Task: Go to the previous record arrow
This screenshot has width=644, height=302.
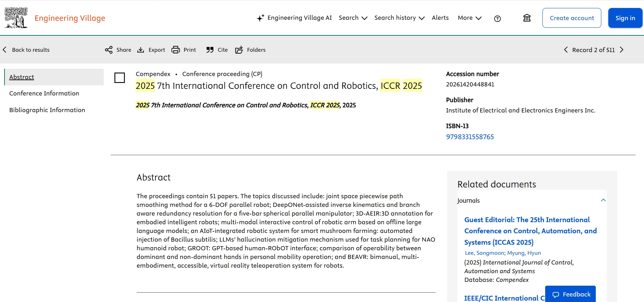Action: [x=566, y=50]
